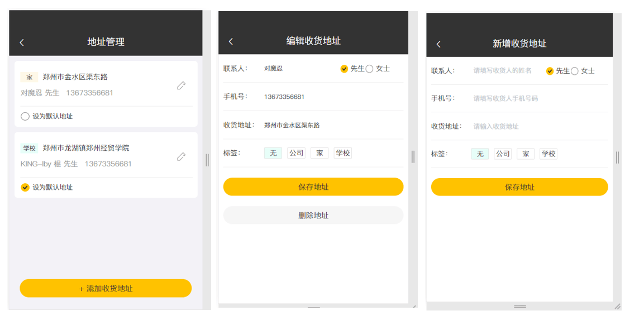The height and width of the screenshot is (325, 644).
Task: Go back from 新增收货地址 screen
Action: click(x=438, y=44)
